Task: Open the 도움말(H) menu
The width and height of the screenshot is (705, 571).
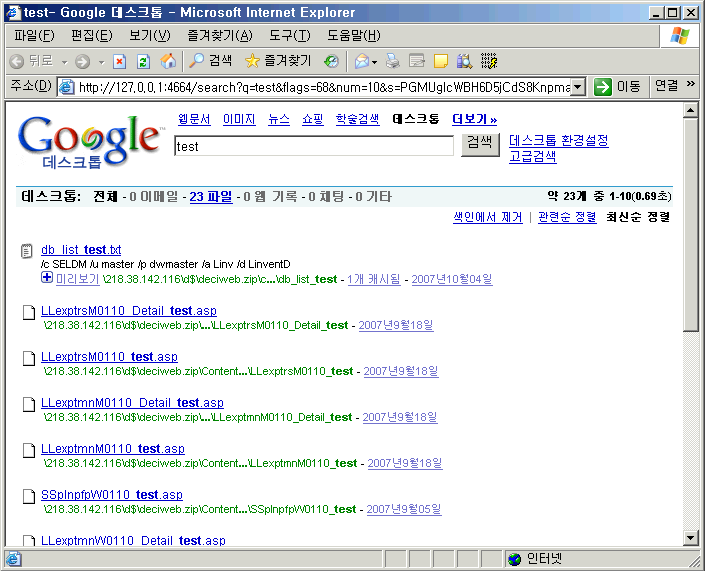Action: click(x=353, y=35)
